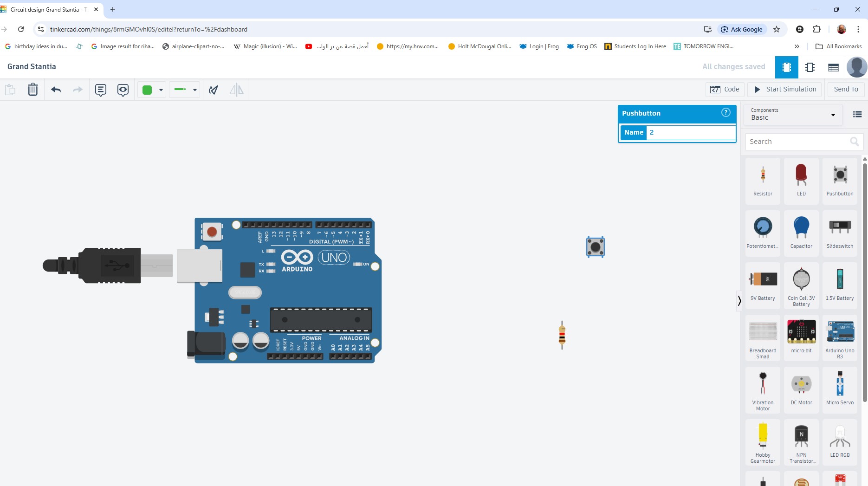Select the Resistor component
The width and height of the screenshot is (868, 486).
click(763, 181)
